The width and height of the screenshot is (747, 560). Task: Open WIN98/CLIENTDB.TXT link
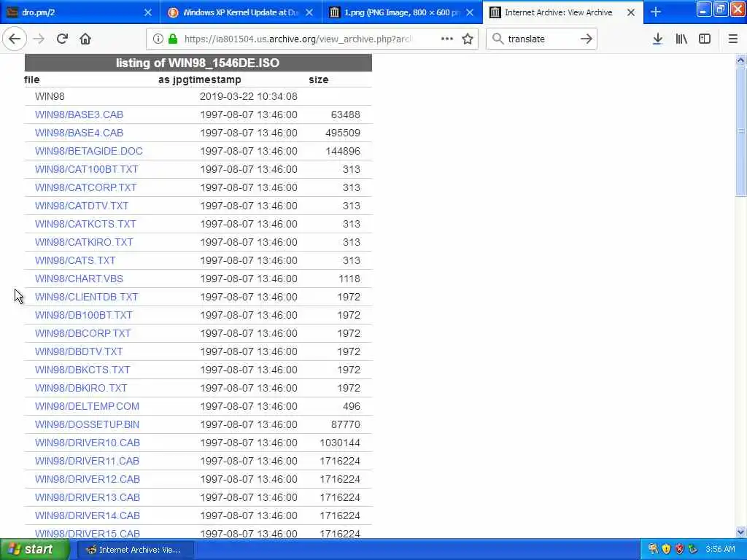87,297
